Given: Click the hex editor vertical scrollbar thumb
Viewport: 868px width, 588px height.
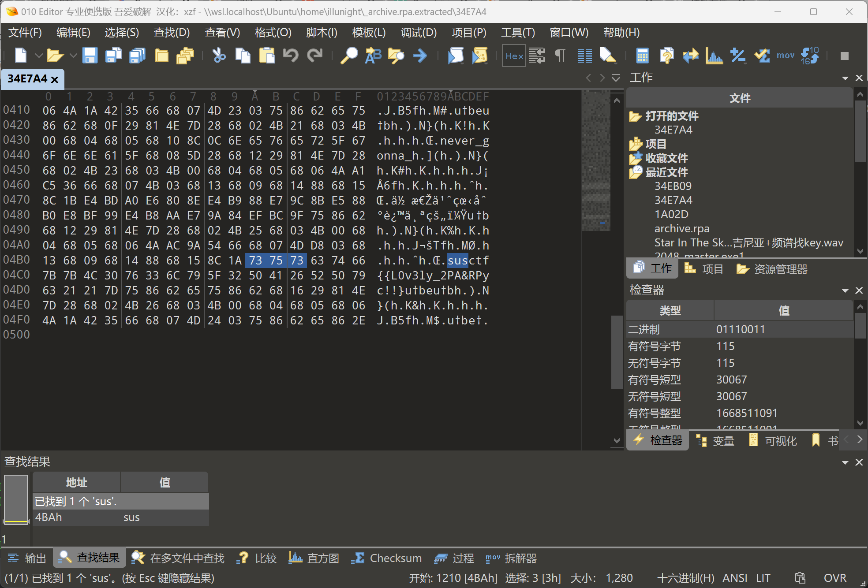Looking at the screenshot, I should pos(617,353).
